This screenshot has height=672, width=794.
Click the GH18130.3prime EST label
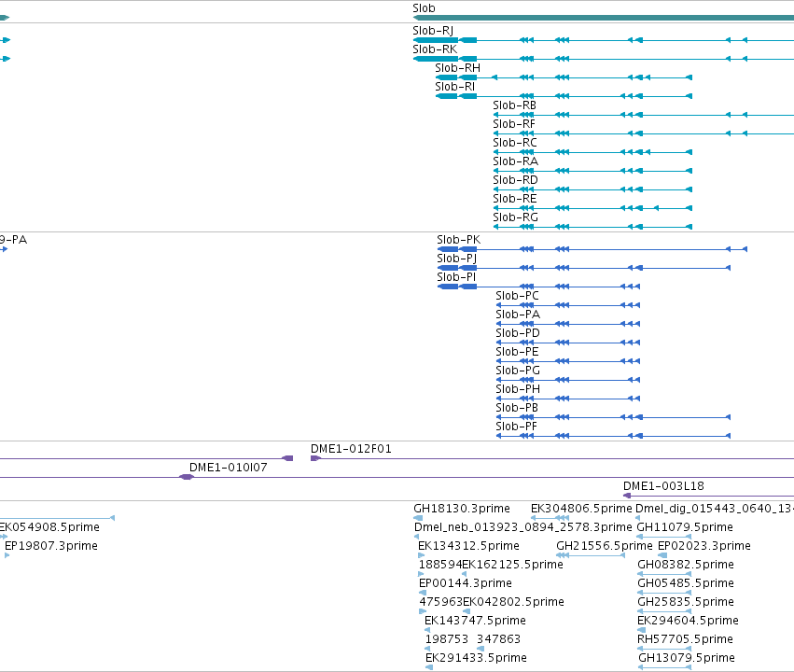462,509
